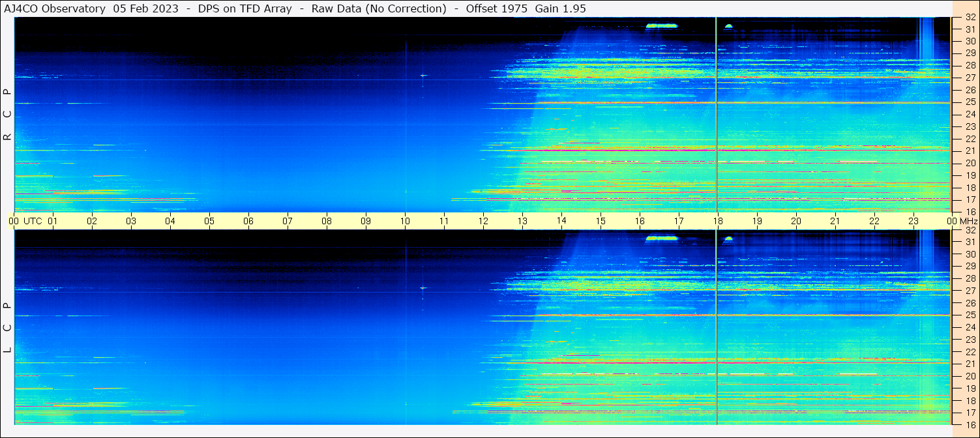Click the vertical yellow line in LCP panel

tap(717, 326)
